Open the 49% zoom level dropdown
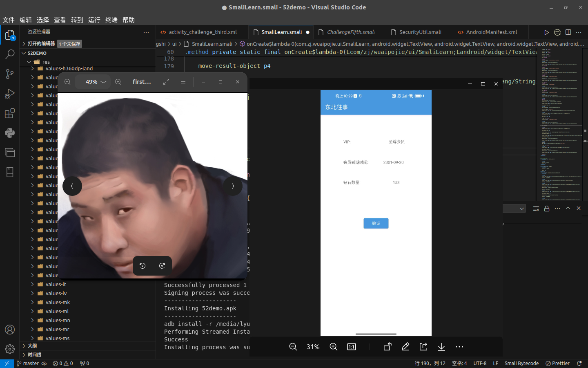The height and width of the screenshot is (368, 588). pyautogui.click(x=96, y=82)
